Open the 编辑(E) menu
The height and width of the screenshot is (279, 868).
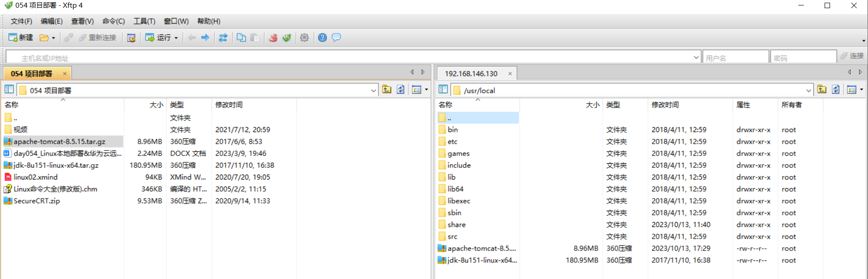52,21
